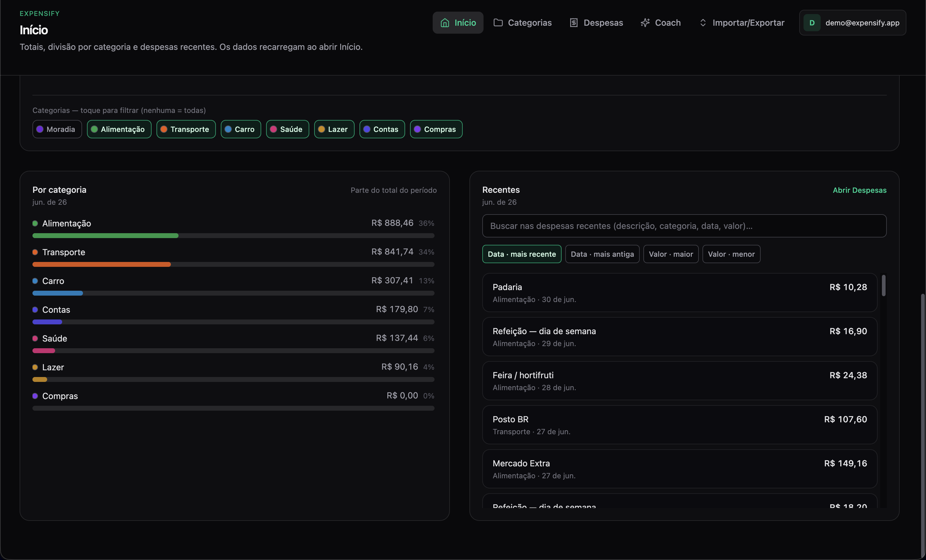
Task: Click the house icon in navigation
Action: point(445,23)
